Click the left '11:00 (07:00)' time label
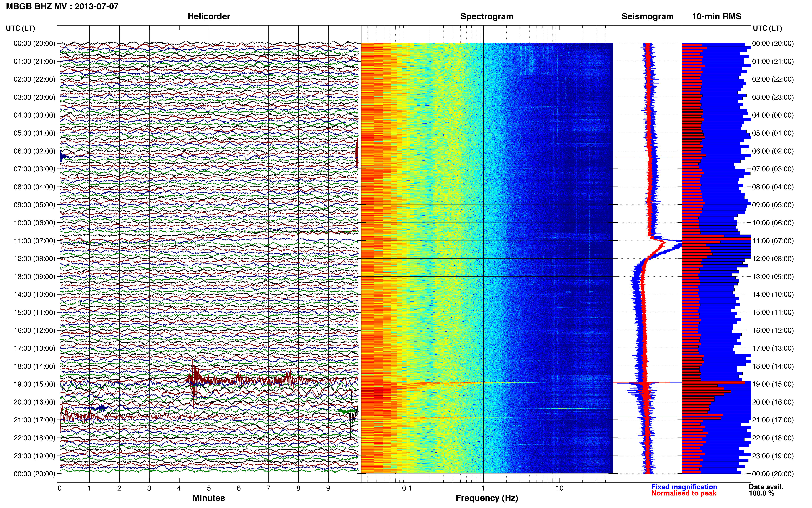Viewport: 812px width, 508px height. pyautogui.click(x=34, y=241)
